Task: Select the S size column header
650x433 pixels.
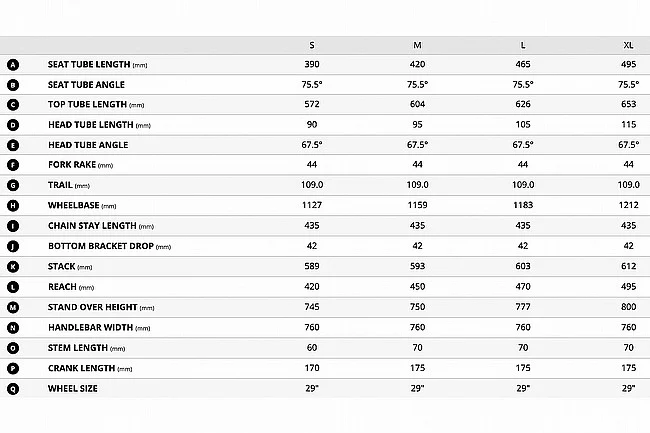Action: [312, 44]
